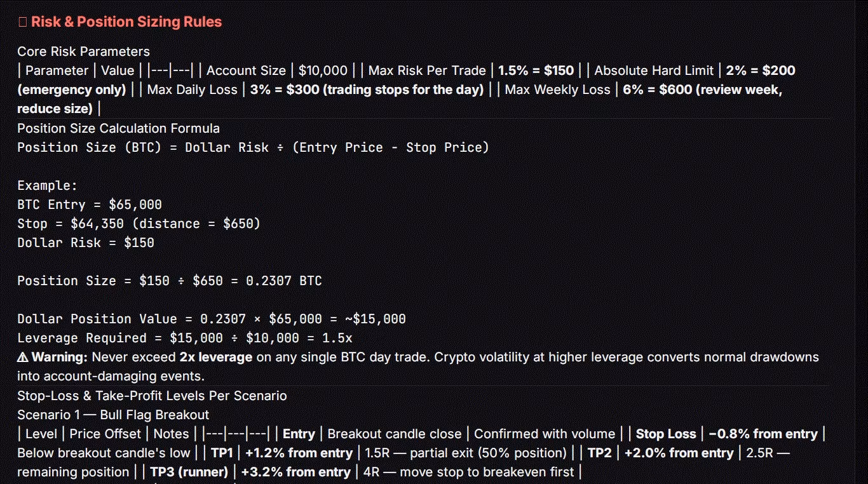Viewport: 868px width, 484px height.
Task: Click the 2% = $200 hard limit text
Action: click(x=761, y=71)
